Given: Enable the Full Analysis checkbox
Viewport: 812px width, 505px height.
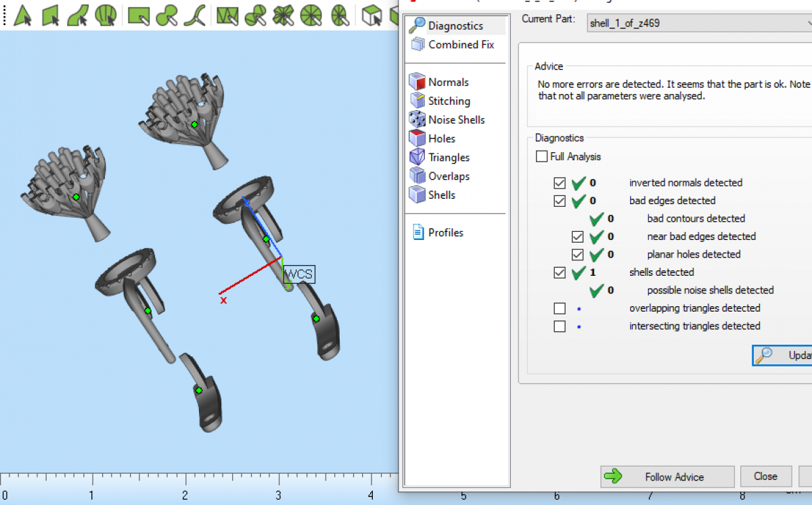Looking at the screenshot, I should (x=541, y=157).
